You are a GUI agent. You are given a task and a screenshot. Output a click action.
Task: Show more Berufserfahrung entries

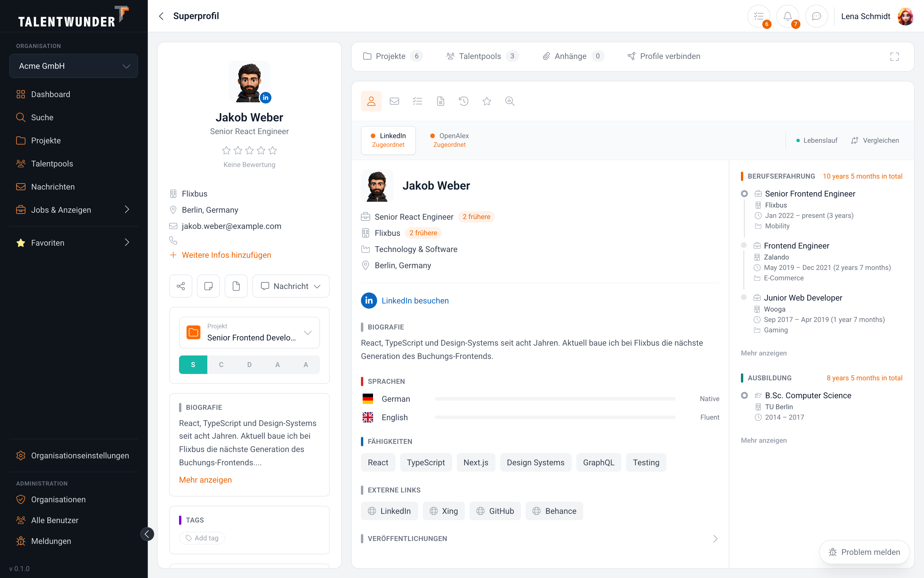click(764, 353)
